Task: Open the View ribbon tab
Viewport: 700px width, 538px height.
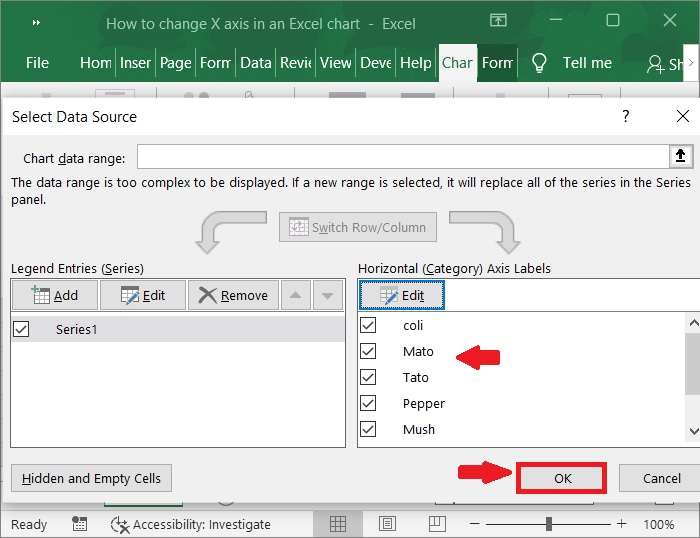Action: 335,63
